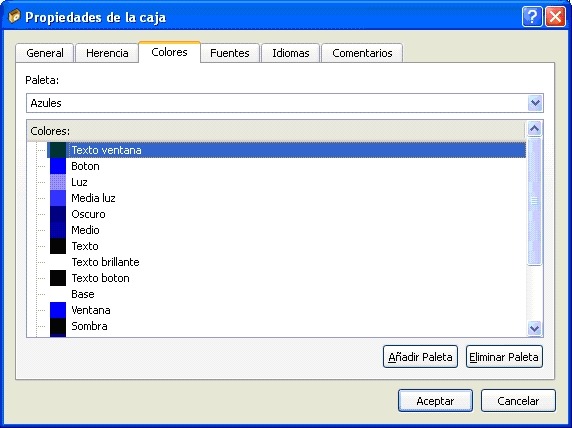Viewport: 572px width, 428px height.
Task: Select the Medio color entry
Action: point(85,230)
